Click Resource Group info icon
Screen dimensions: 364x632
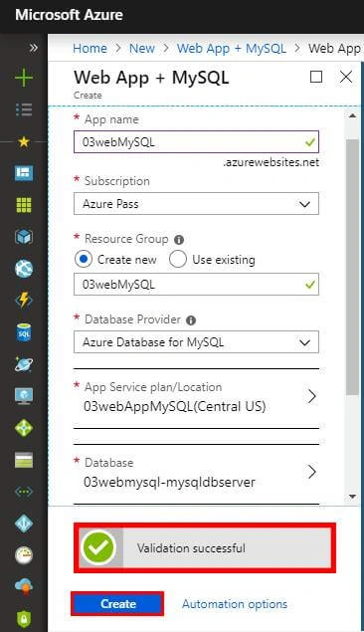coord(179,240)
